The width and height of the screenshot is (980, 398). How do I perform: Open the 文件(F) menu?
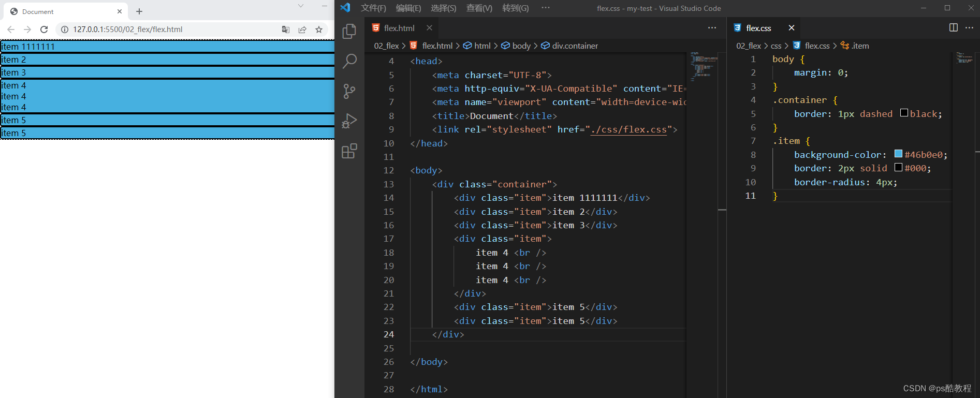click(373, 8)
